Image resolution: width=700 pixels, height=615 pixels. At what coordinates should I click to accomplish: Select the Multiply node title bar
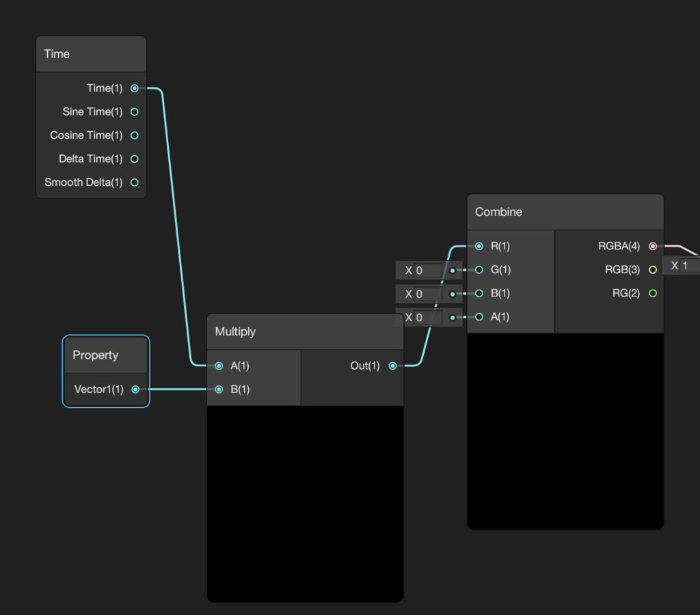coord(305,331)
